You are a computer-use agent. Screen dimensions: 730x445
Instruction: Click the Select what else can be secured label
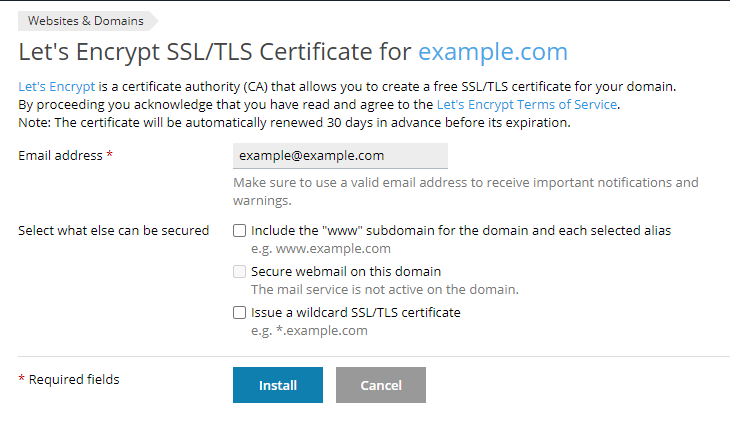[x=114, y=230]
